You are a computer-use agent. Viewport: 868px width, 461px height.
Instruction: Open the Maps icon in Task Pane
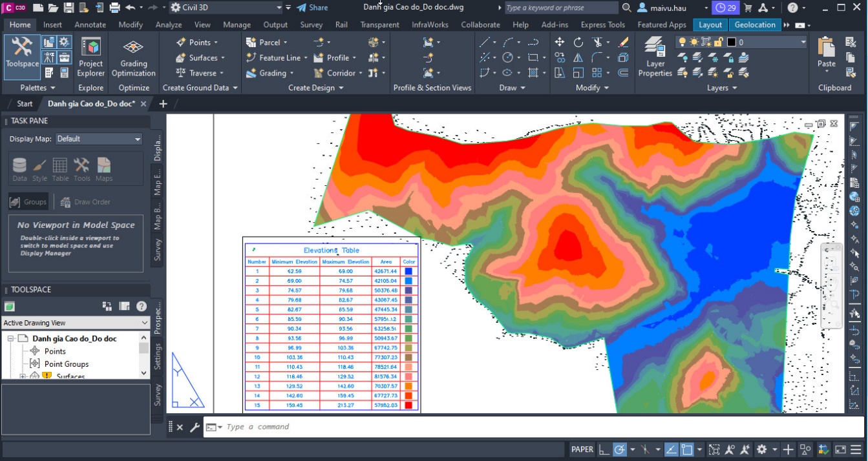pyautogui.click(x=103, y=169)
